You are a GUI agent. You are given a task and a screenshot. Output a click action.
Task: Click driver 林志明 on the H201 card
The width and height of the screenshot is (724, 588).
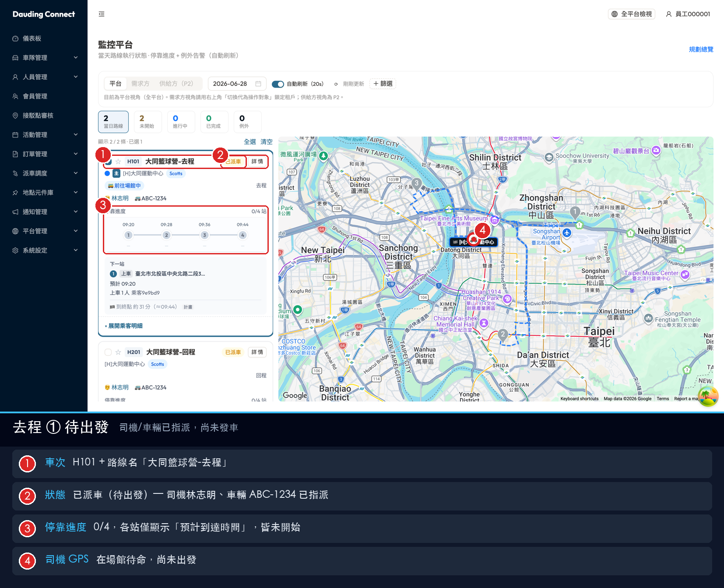tap(120, 387)
